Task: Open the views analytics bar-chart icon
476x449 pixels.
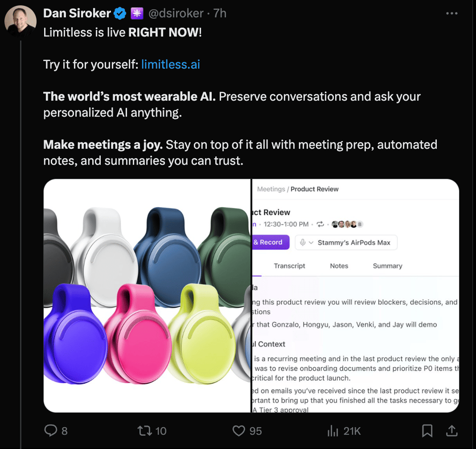Action: point(333,431)
